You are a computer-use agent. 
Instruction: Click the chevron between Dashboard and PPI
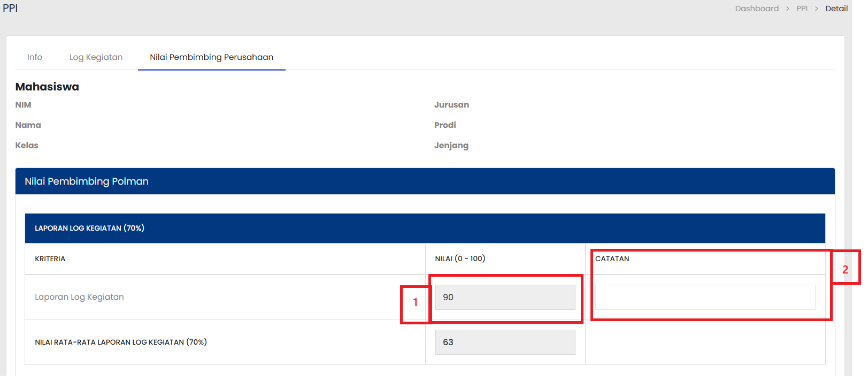coord(787,9)
